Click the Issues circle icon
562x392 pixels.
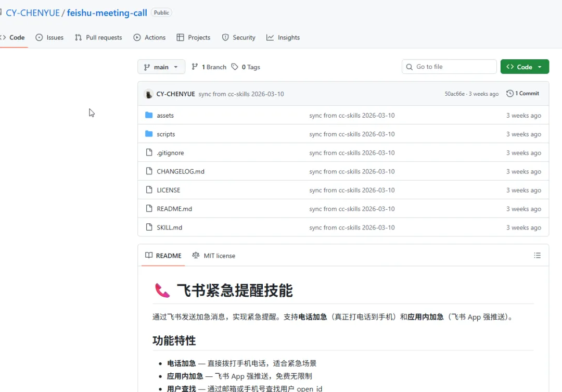click(39, 37)
